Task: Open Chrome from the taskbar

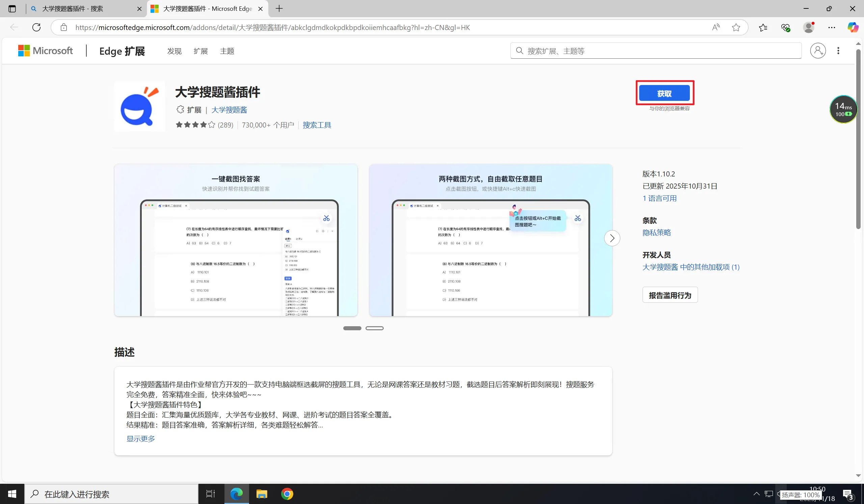Action: [287, 494]
